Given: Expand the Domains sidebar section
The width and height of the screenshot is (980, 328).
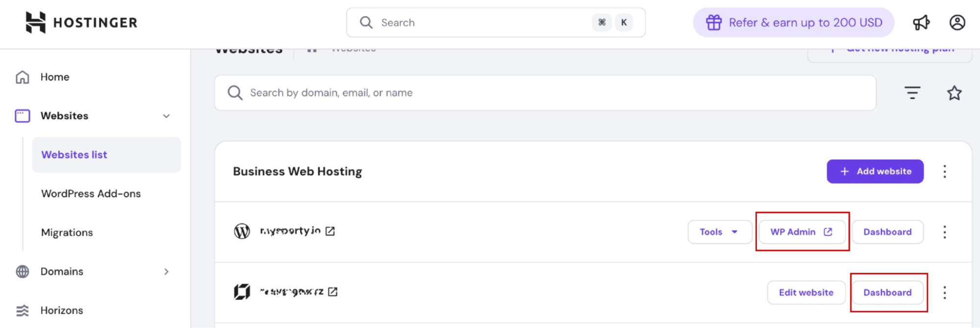Looking at the screenshot, I should pos(166,272).
